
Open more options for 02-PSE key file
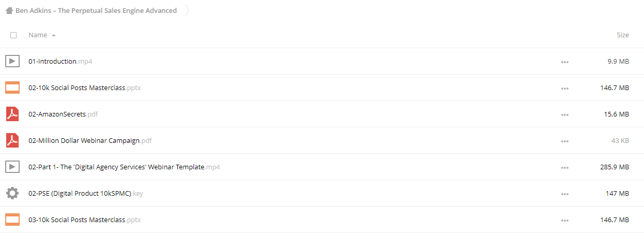564,194
